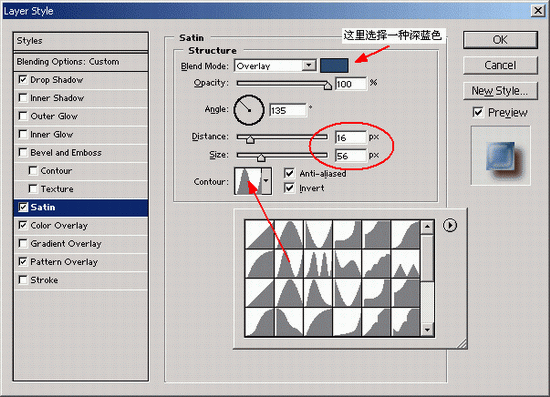Choose the sharp cone contour preset in grid
The width and height of the screenshot is (550, 397).
pos(289,264)
